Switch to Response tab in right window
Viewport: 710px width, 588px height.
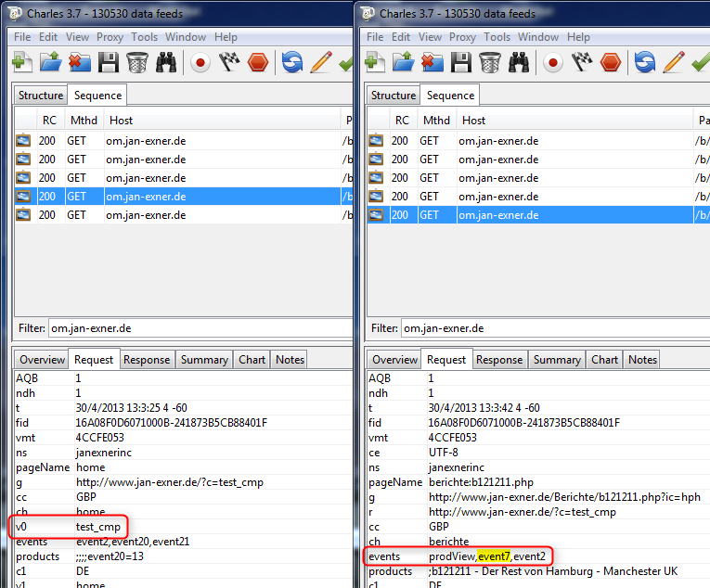[x=499, y=360]
